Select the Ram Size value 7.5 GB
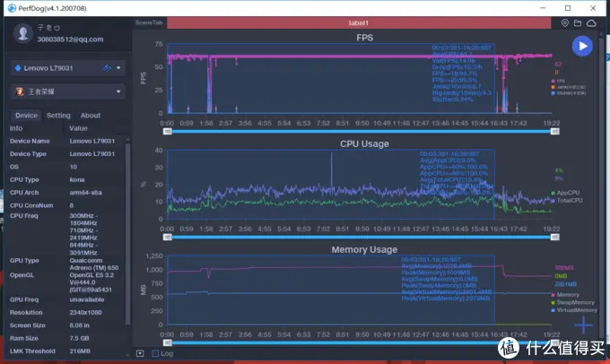This screenshot has height=364, width=610. 79,338
